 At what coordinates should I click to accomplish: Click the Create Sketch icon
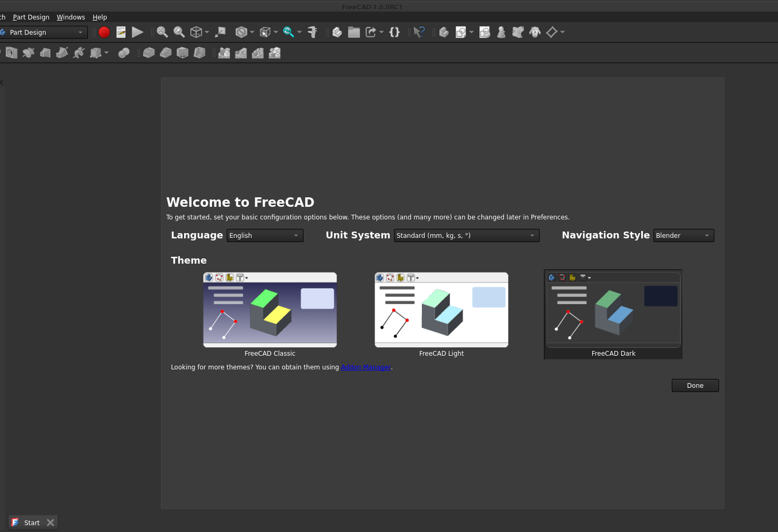(x=461, y=32)
